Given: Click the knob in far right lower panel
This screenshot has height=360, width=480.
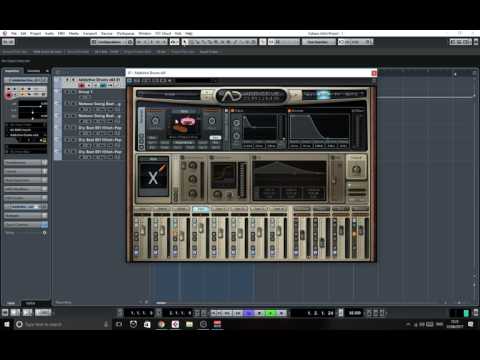Looking at the screenshot, I should click(356, 169).
